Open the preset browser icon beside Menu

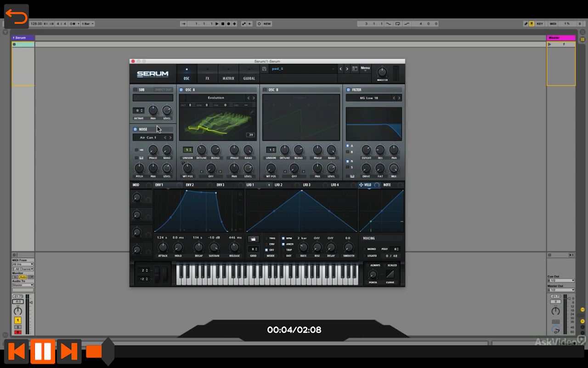[355, 69]
